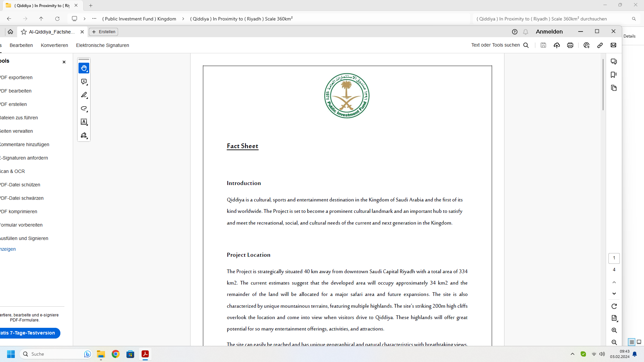This screenshot has width=644, height=362.
Task: Select PDF erstellen tool
Action: (x=13, y=104)
